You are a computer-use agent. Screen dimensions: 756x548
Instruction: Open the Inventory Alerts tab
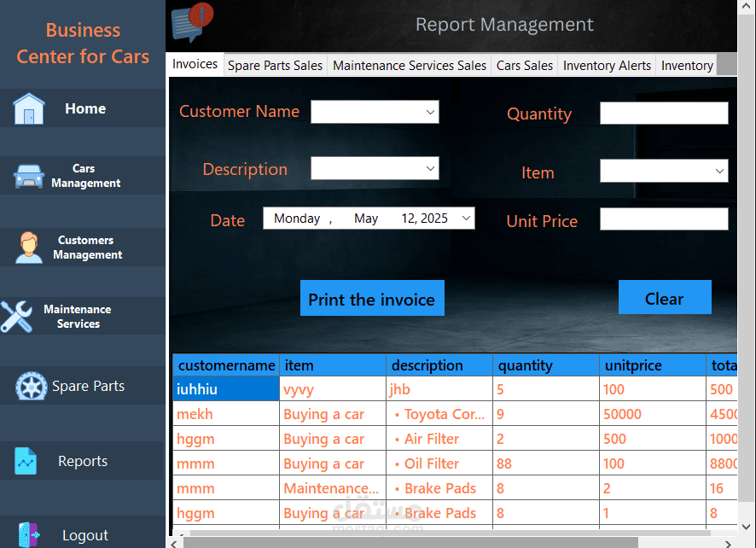607,65
